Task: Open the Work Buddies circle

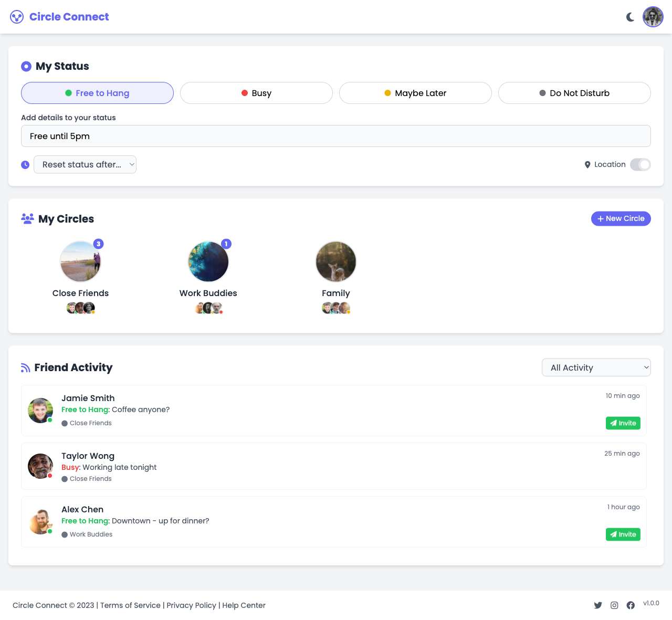Action: pyautogui.click(x=208, y=261)
